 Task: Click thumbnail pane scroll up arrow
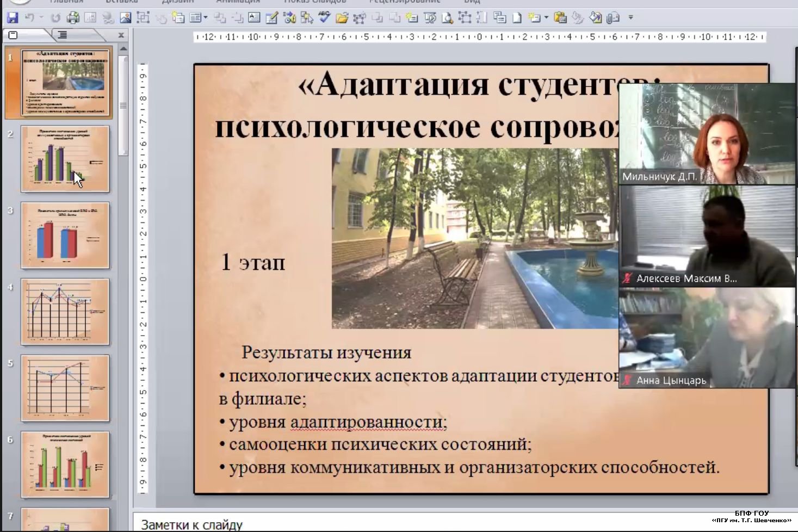(123, 49)
